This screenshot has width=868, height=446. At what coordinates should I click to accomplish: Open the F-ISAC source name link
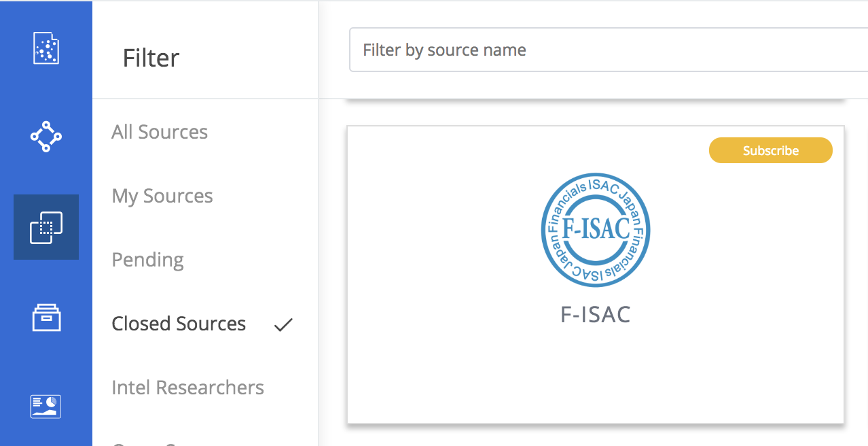point(596,314)
